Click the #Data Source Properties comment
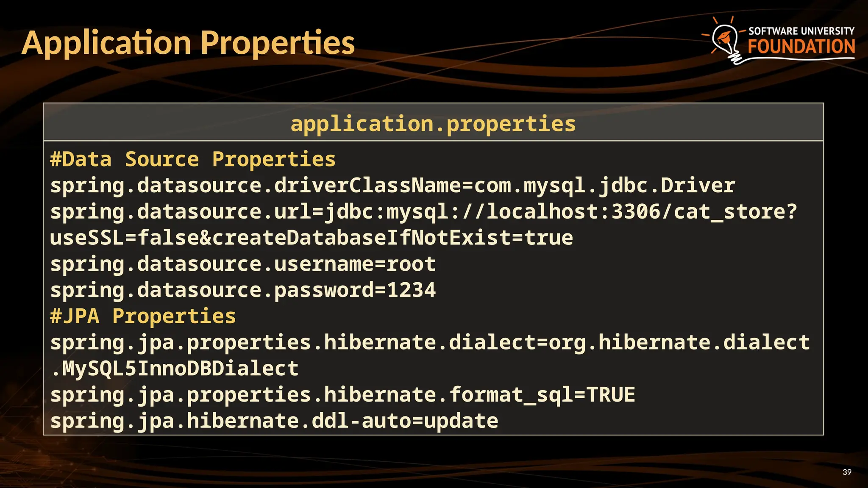This screenshot has height=488, width=868. click(x=193, y=160)
